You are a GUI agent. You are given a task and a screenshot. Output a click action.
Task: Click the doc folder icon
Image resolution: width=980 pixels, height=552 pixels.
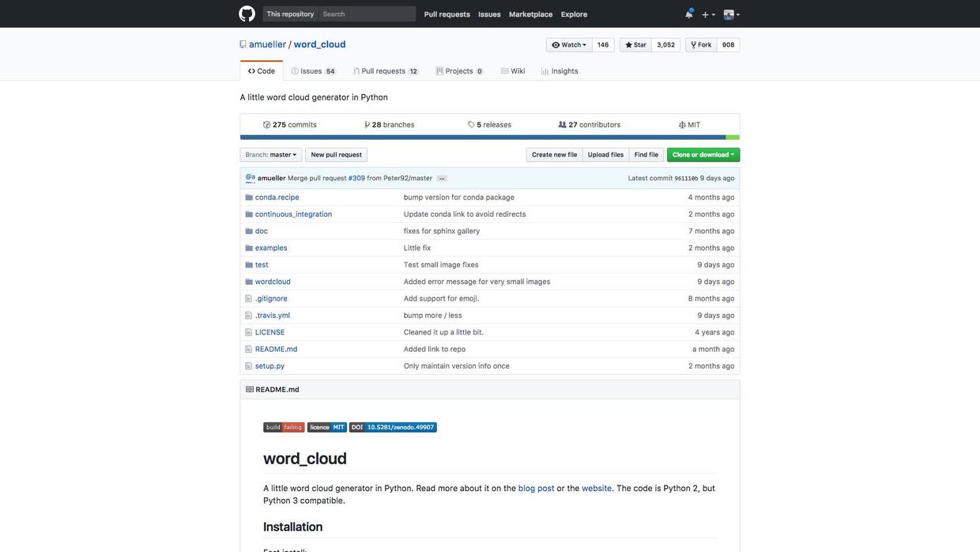[x=249, y=231]
